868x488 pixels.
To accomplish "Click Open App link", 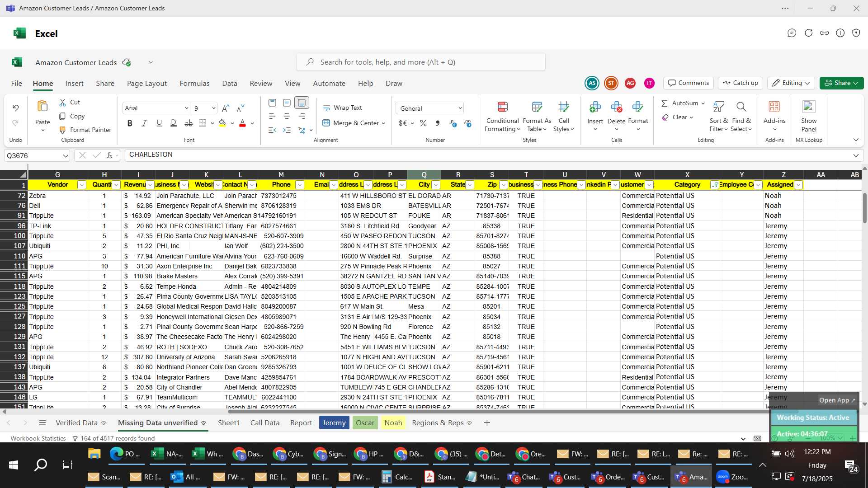I will tap(837, 400).
